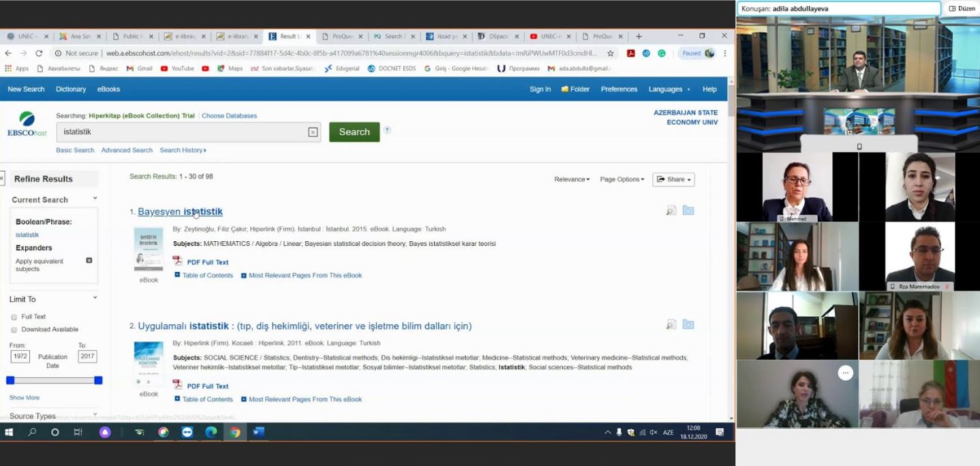Screen dimensions: 980x466
Task: Open PDF Full Text icon for Bayesyen istatistik
Action: 178,262
